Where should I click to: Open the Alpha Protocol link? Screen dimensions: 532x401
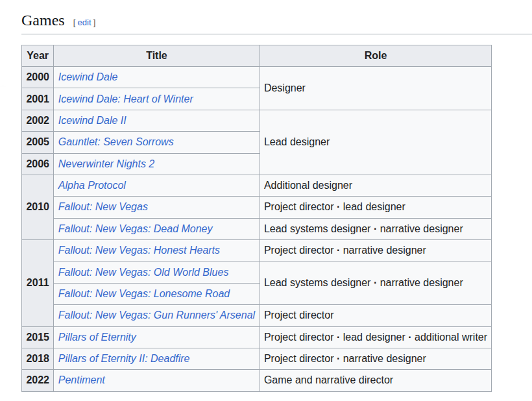pyautogui.click(x=92, y=185)
